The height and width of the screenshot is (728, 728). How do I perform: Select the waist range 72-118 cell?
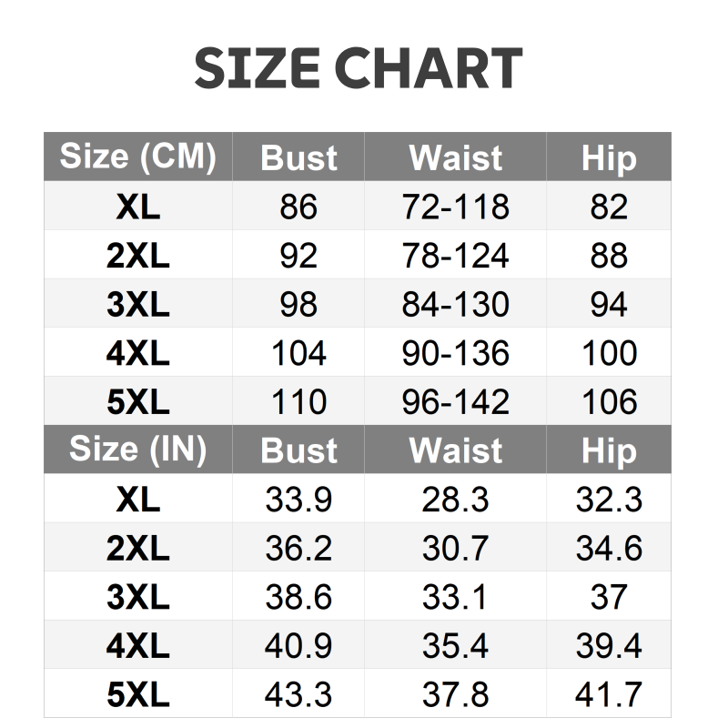pyautogui.click(x=455, y=207)
